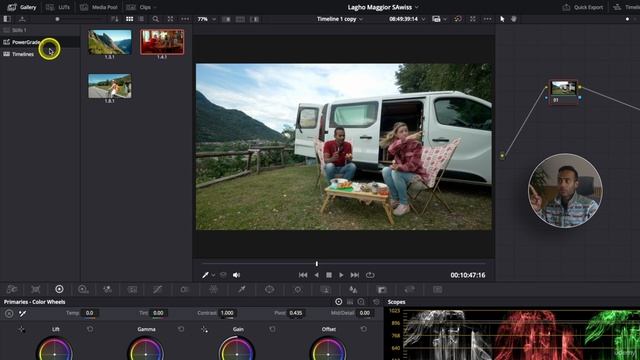
Task: Toggle the gallery sidebar panel icon
Action: (7, 19)
